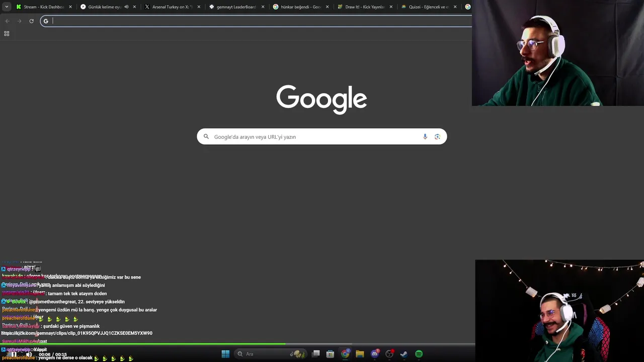Open Microsoft Store from the taskbar
This screenshot has width=644, height=362.
[x=330, y=354]
